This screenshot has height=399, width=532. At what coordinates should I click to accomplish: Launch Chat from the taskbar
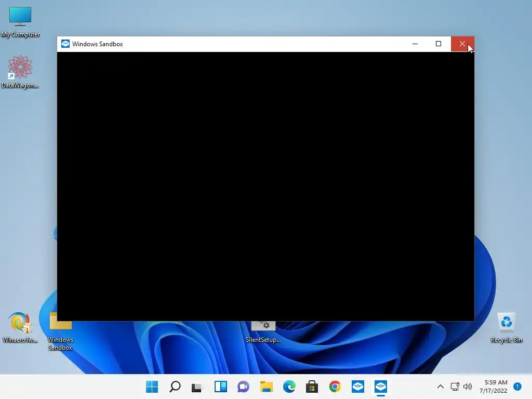point(243,387)
